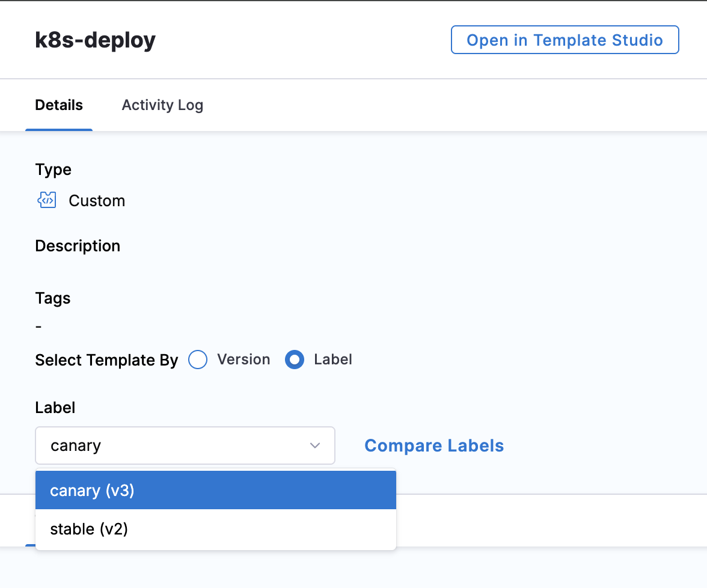Image resolution: width=707 pixels, height=588 pixels.
Task: Click the k8s-deploy template title
Action: [95, 40]
